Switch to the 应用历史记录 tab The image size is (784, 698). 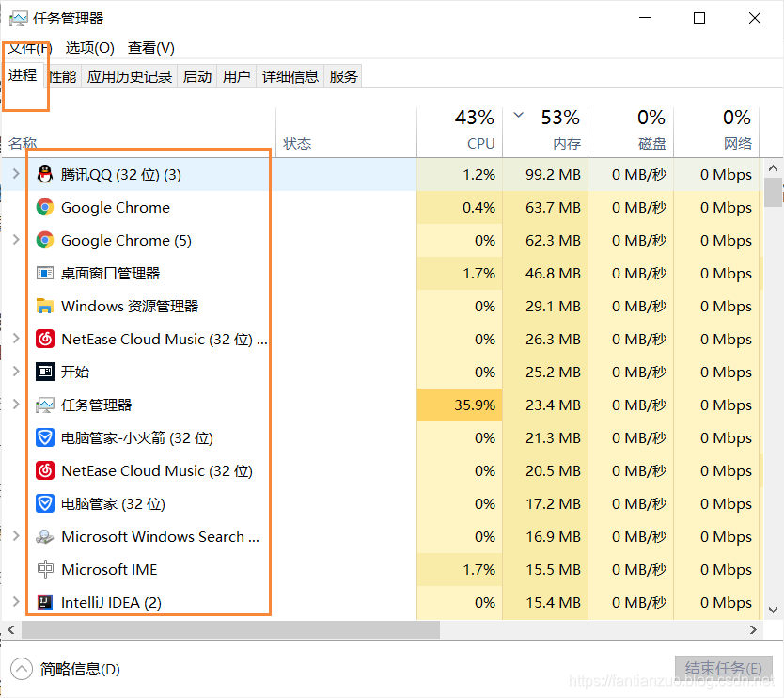click(x=130, y=76)
